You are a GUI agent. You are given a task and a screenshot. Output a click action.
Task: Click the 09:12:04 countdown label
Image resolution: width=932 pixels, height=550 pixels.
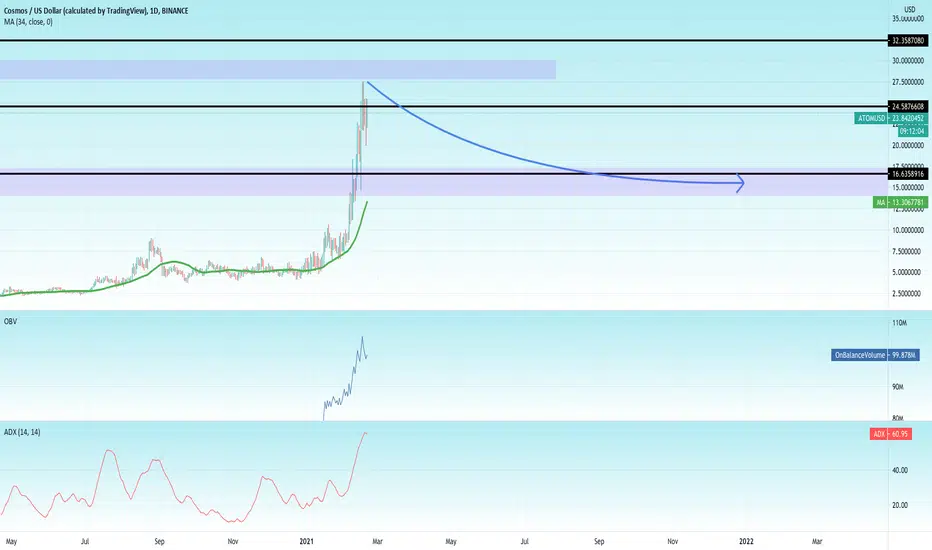(x=912, y=131)
